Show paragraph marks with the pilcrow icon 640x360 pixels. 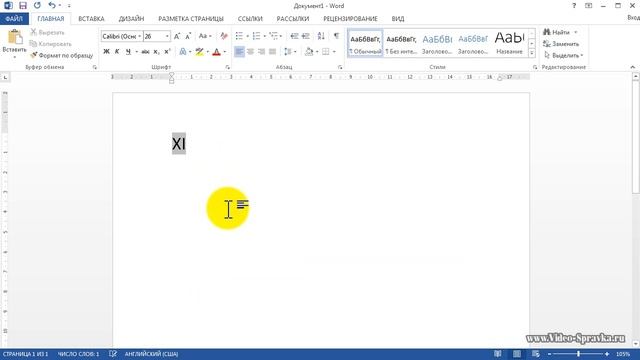pyautogui.click(x=336, y=36)
